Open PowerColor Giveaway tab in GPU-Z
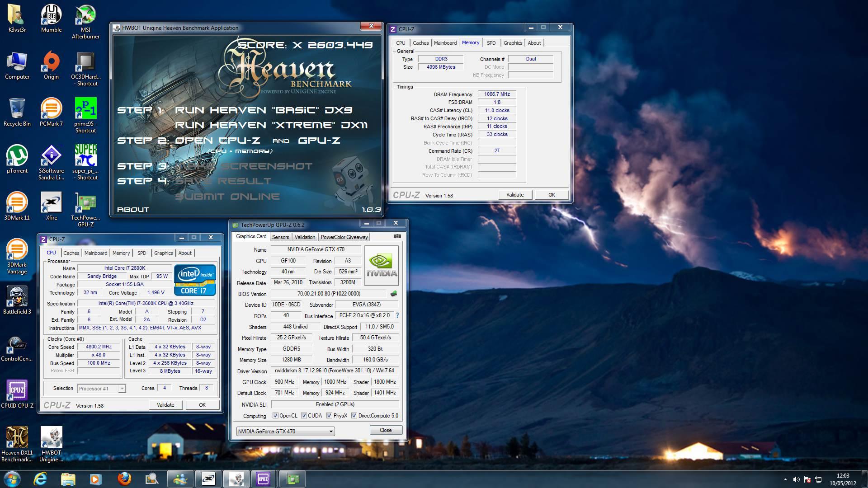The width and height of the screenshot is (868, 488). click(x=344, y=237)
